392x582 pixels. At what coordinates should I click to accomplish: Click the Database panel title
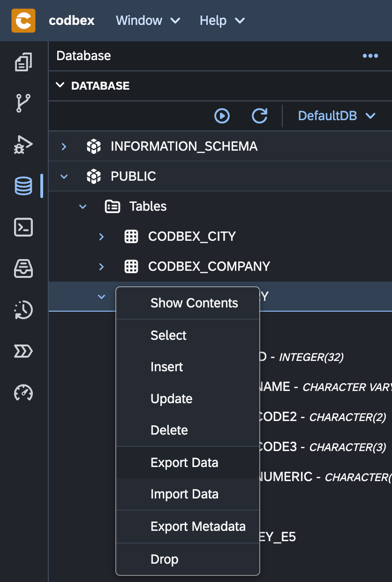(x=83, y=56)
